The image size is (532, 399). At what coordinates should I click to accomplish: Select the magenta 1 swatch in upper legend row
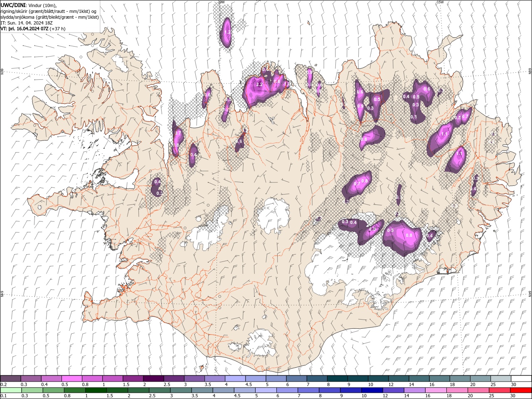[x=112, y=379]
